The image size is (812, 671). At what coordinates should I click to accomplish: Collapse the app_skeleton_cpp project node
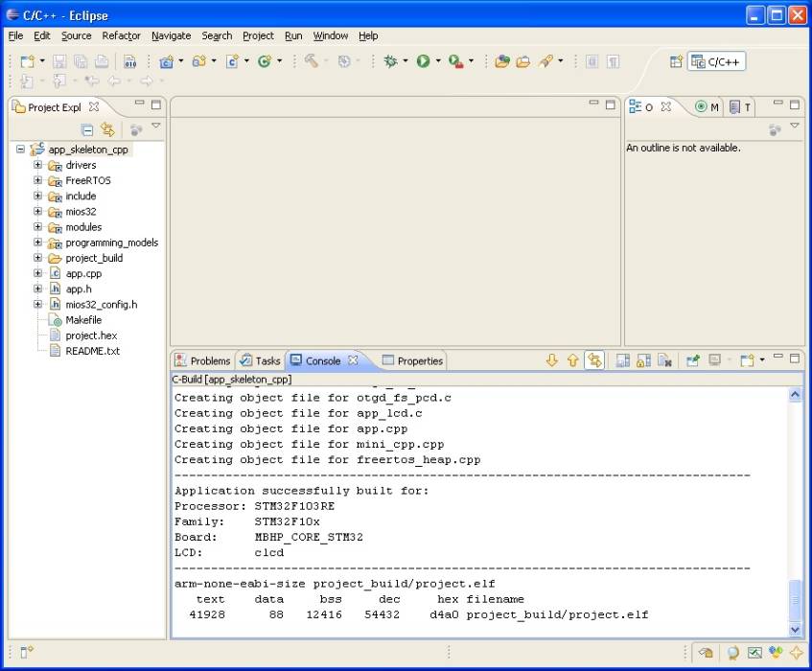[21, 150]
